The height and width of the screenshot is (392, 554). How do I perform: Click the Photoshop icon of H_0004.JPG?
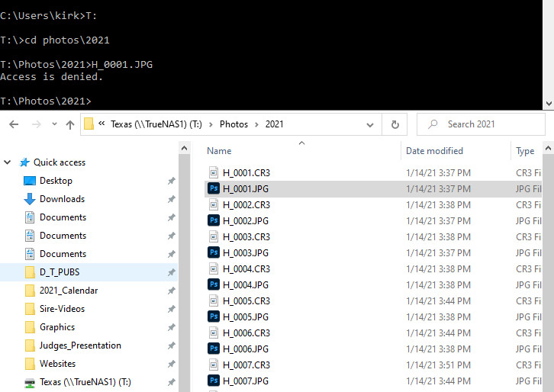coord(214,284)
